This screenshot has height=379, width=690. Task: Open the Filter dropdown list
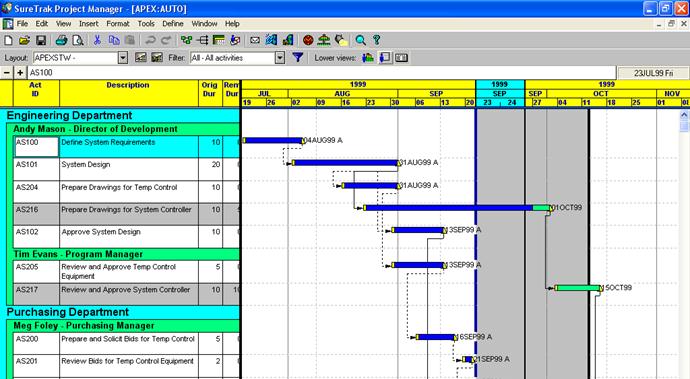[x=280, y=58]
